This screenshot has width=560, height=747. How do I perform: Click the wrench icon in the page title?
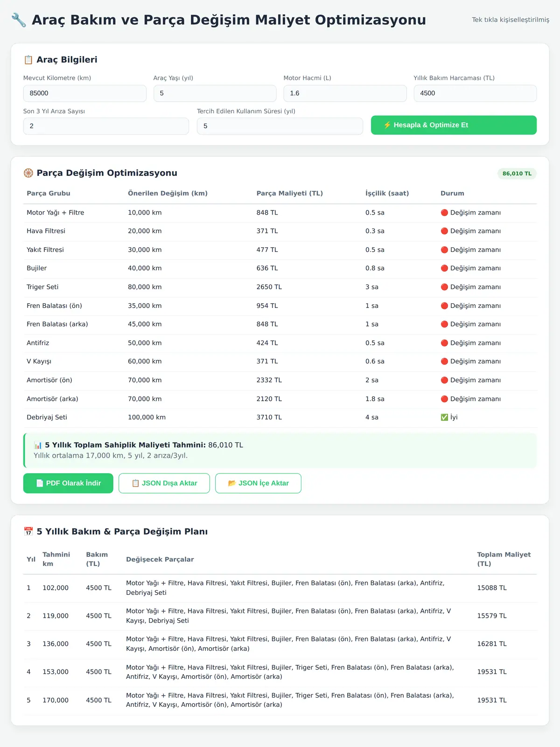19,20
